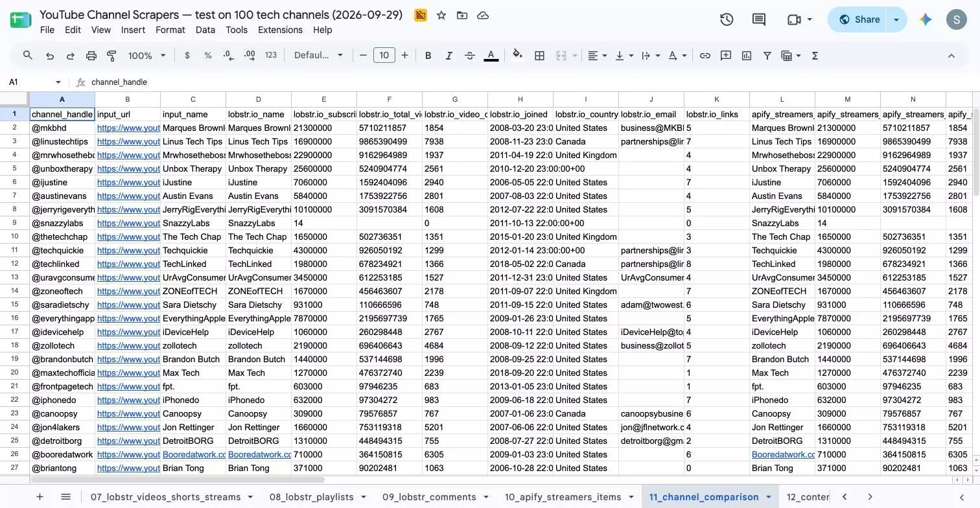Image resolution: width=980 pixels, height=508 pixels.
Task: Format as currency with dollar icon
Action: (187, 56)
